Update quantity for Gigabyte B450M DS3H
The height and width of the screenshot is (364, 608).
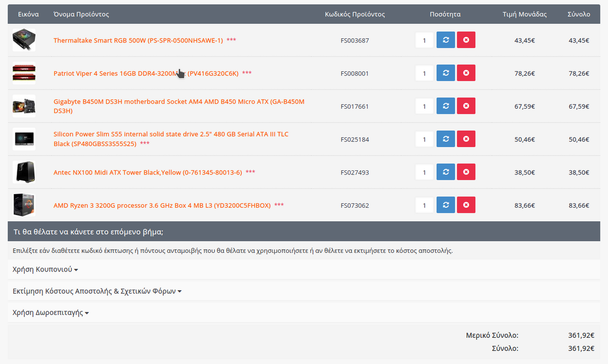pos(445,106)
